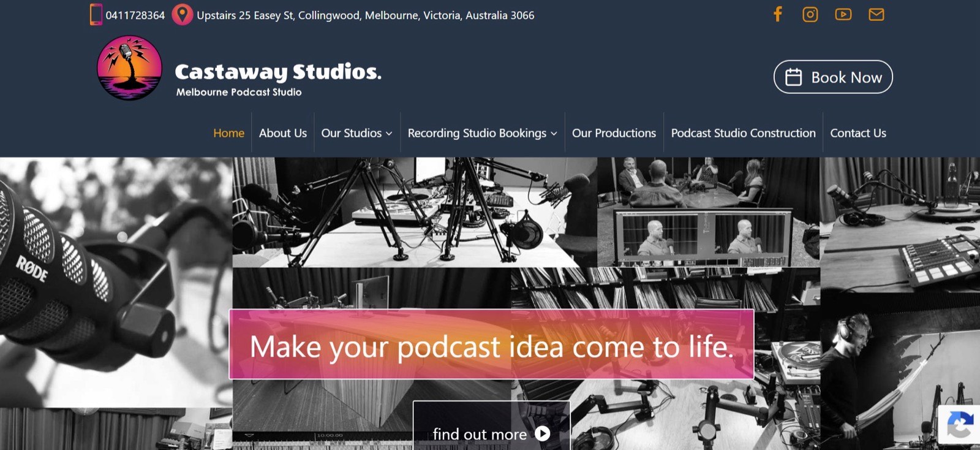Click the find out more button

[x=491, y=425]
